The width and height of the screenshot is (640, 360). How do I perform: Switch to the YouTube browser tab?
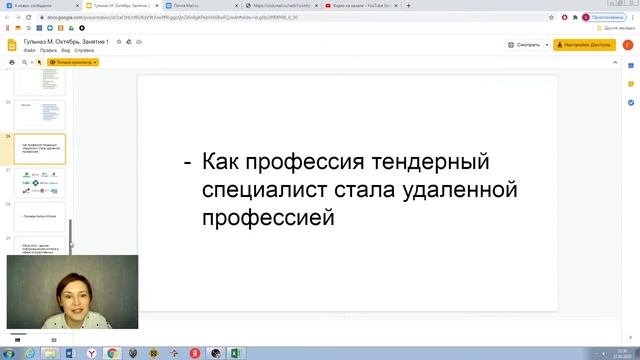point(361,6)
